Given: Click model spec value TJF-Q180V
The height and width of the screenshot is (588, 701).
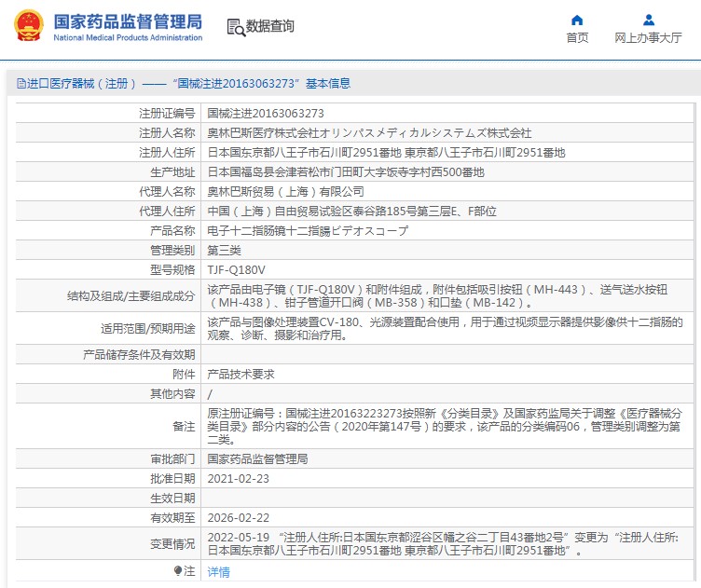Looking at the screenshot, I should click(x=236, y=270).
